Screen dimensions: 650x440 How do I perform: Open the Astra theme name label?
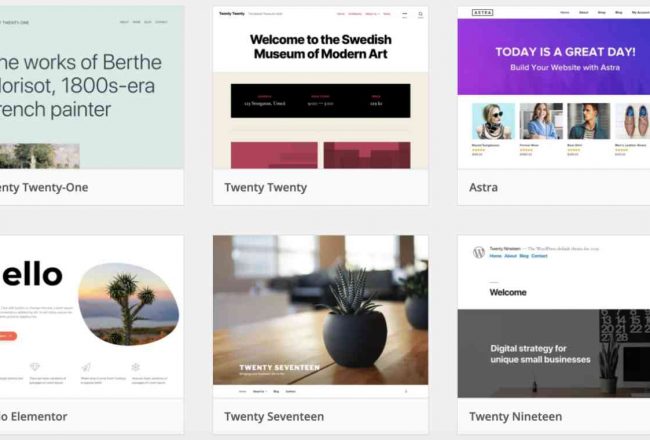point(483,187)
